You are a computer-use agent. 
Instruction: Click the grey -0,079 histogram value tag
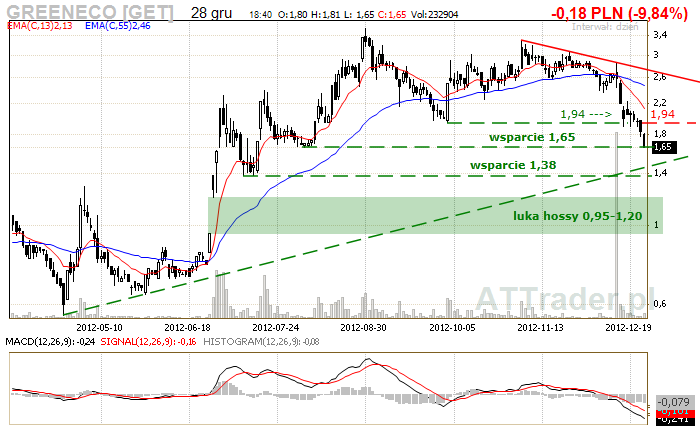[675, 402]
